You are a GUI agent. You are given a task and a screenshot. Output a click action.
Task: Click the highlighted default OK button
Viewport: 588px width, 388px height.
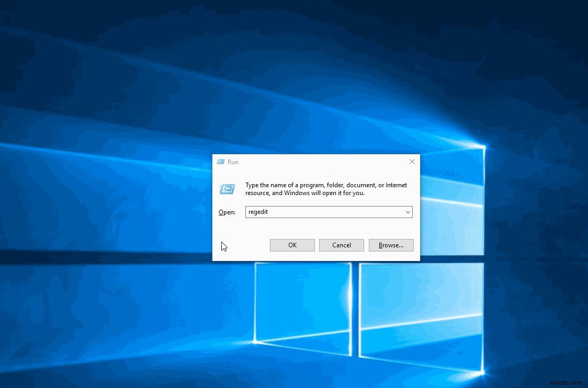click(292, 245)
